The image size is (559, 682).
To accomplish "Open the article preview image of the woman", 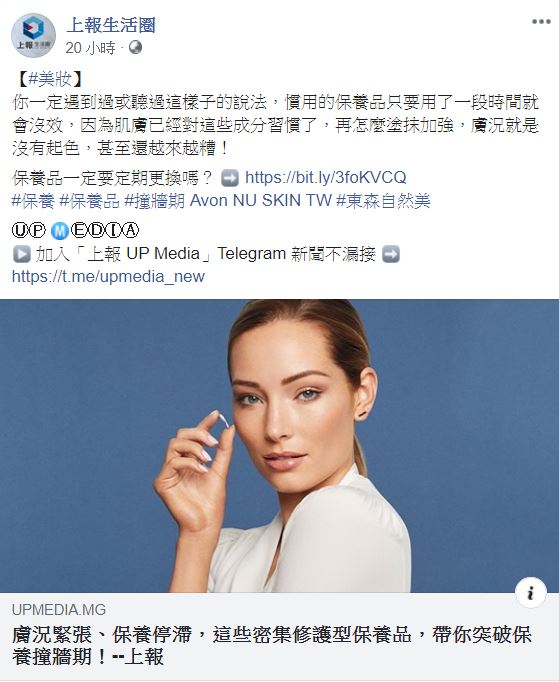I will [279, 446].
